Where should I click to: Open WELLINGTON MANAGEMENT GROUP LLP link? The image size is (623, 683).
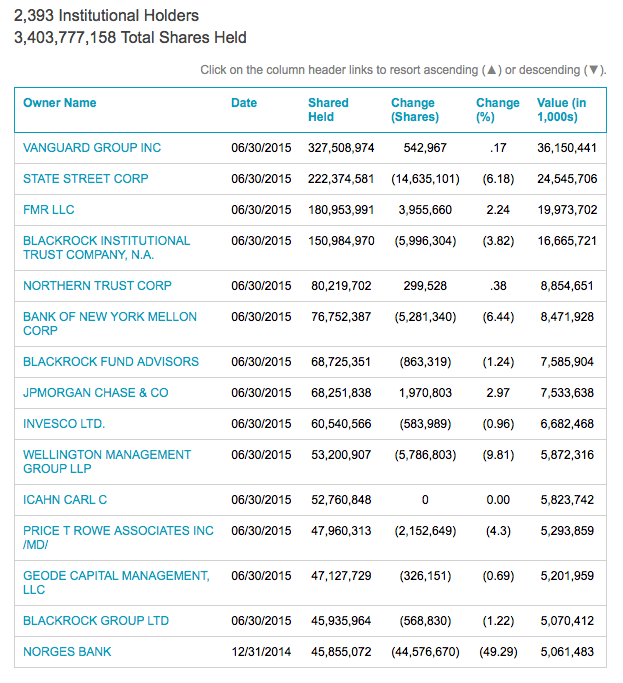(107, 461)
